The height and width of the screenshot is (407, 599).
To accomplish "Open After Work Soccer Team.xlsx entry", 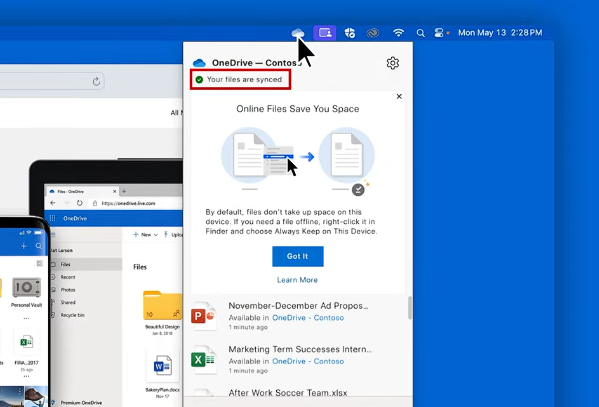I will tap(288, 393).
